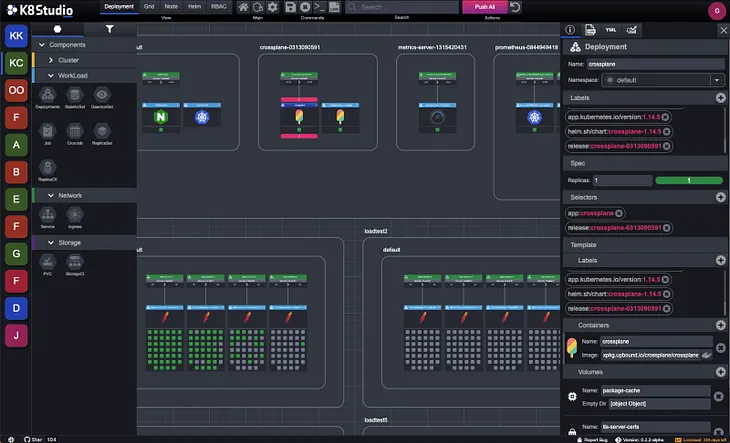Open the Namespace dropdown arrow
This screenshot has width=730, height=443.
[x=717, y=80]
